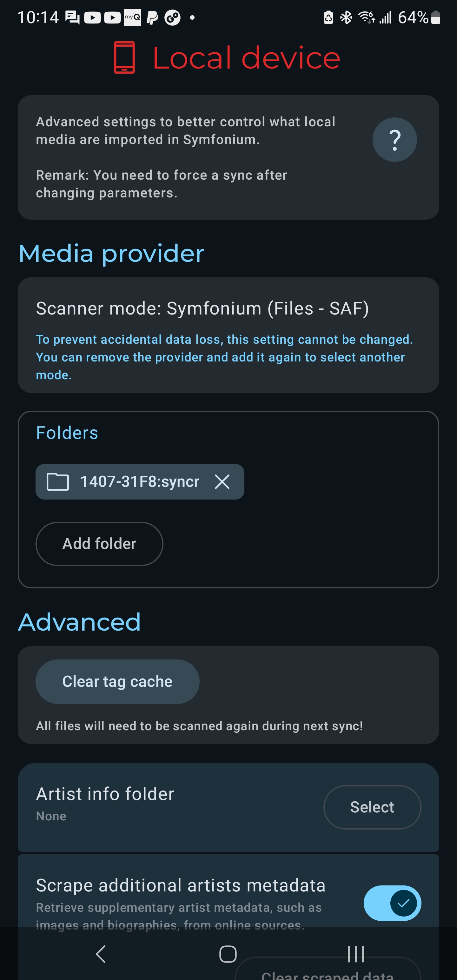The image size is (457, 980).
Task: Tap the folder icon in syncr chip
Action: [x=57, y=482]
